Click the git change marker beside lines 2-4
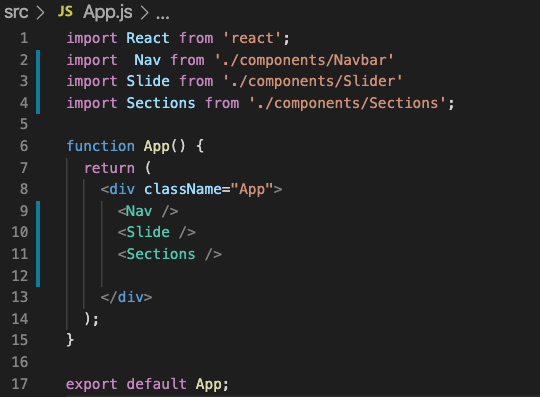The image size is (540, 397). pyautogui.click(x=38, y=82)
